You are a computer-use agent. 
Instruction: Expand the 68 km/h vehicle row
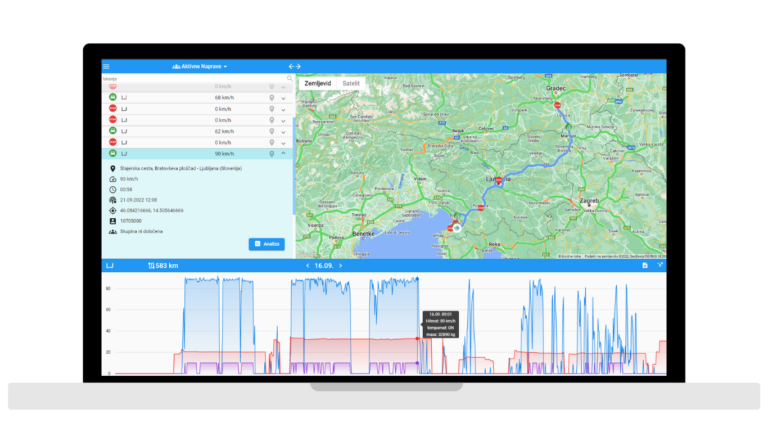click(x=283, y=97)
